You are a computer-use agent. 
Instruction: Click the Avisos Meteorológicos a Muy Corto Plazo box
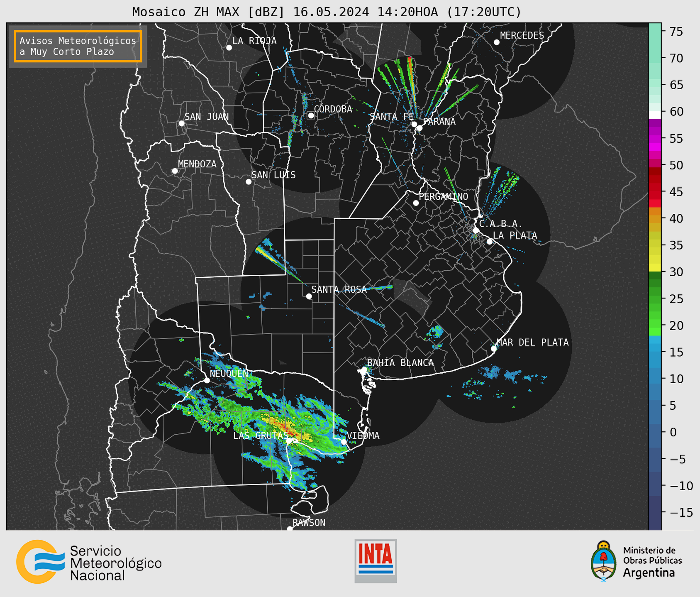coord(78,46)
